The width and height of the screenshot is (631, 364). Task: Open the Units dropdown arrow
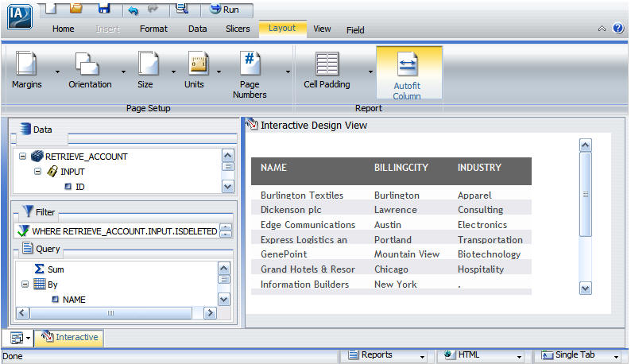pos(219,72)
